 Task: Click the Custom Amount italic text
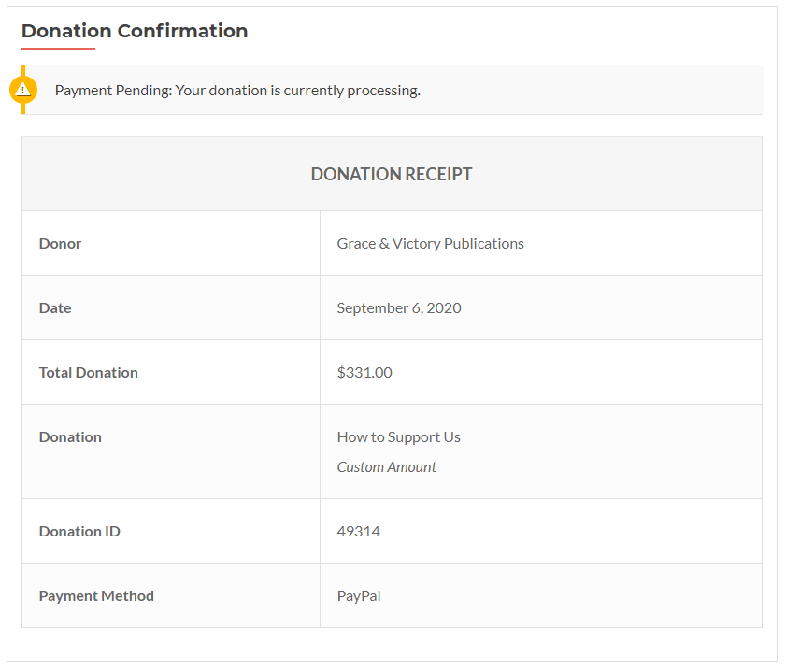coord(387,467)
